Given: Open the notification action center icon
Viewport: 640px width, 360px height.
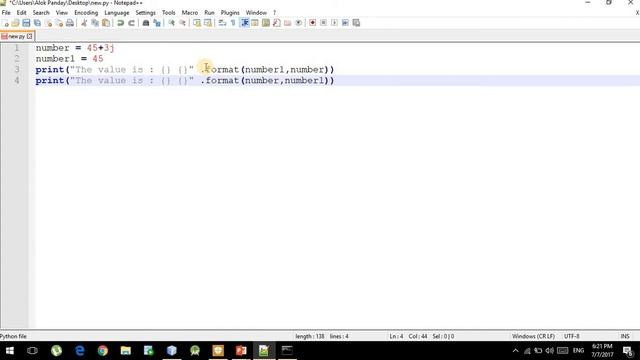Looking at the screenshot, I should tap(628, 351).
